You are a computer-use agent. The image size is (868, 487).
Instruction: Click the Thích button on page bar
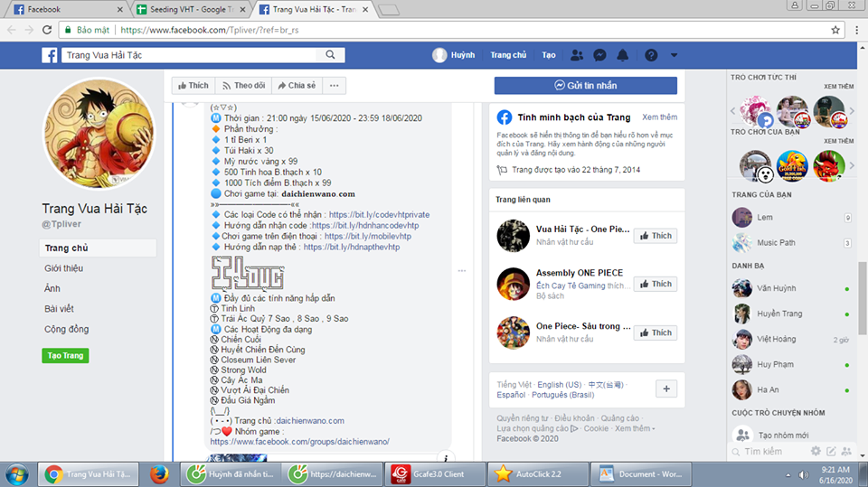pyautogui.click(x=193, y=85)
